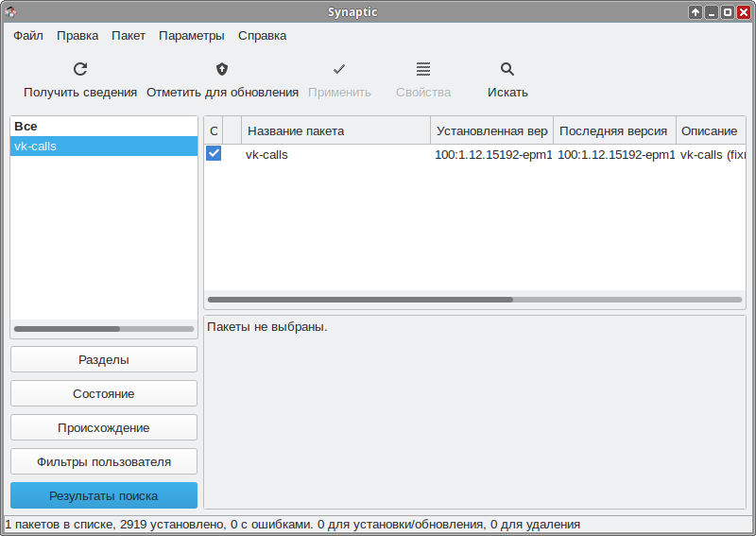Open the Справка menu
Viewport: 756px width, 536px height.
click(263, 36)
